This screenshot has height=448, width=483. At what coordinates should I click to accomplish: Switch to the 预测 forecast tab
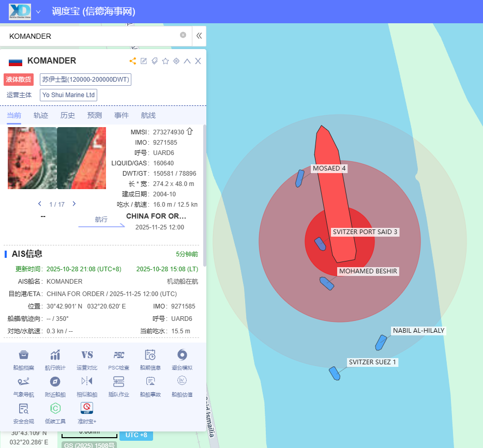pyautogui.click(x=95, y=115)
